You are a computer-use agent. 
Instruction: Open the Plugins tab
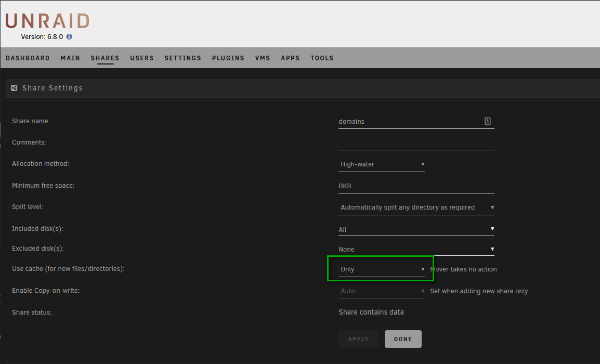pyautogui.click(x=228, y=58)
